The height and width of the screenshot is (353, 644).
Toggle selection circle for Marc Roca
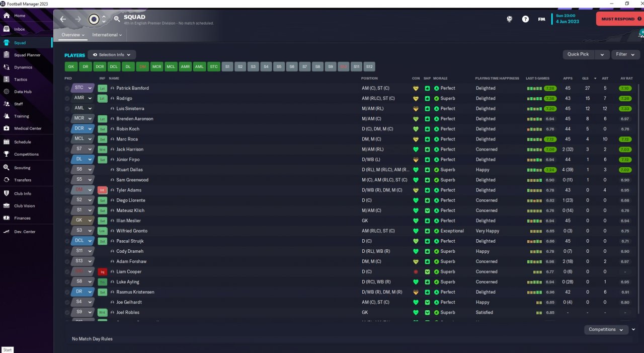[67, 139]
